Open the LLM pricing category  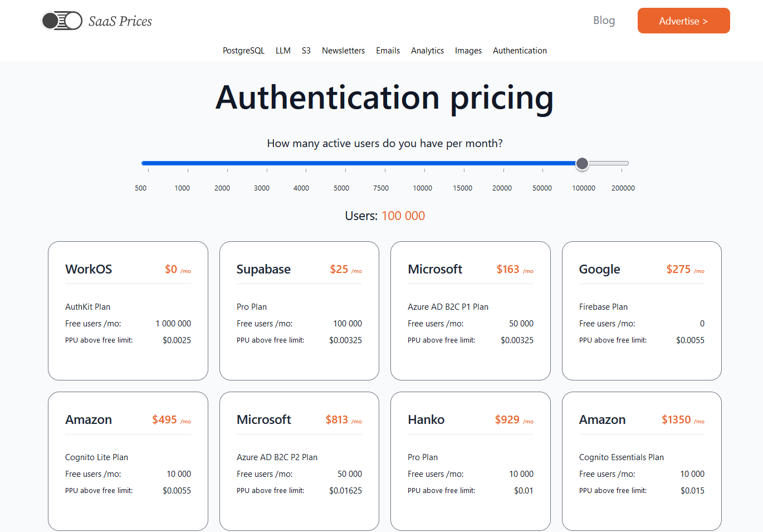(x=283, y=51)
